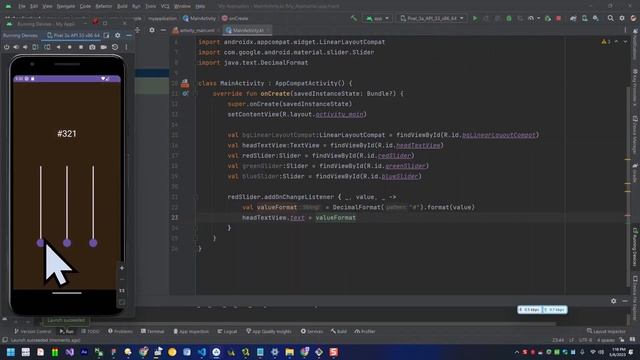Click the emulator Back triangle button
This screenshot has height=360, width=640.
point(58,47)
